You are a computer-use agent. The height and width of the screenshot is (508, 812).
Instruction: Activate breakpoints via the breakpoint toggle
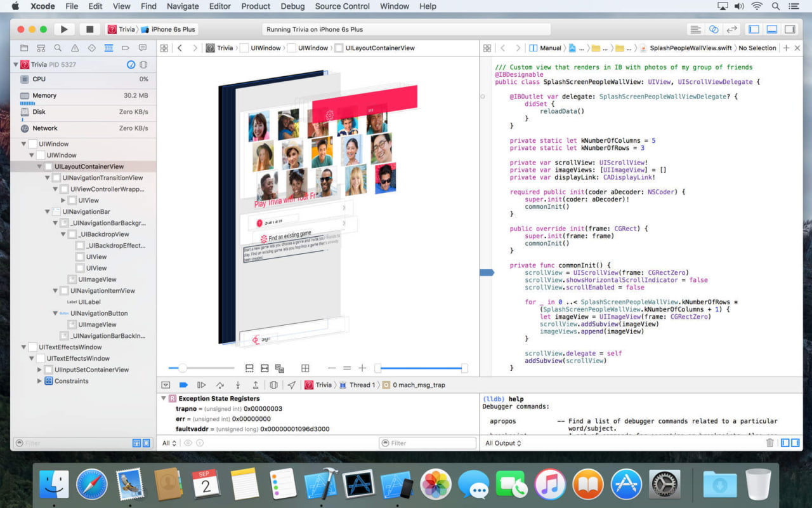pyautogui.click(x=182, y=385)
